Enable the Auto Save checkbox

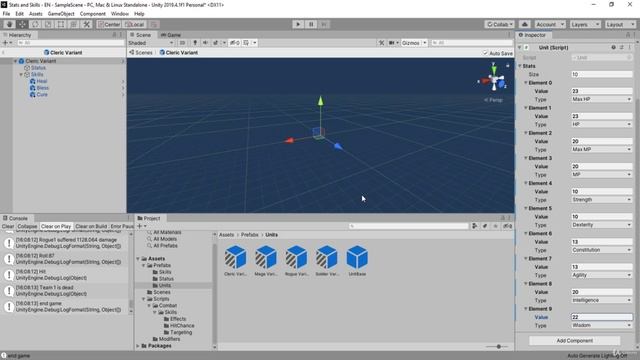coord(485,53)
